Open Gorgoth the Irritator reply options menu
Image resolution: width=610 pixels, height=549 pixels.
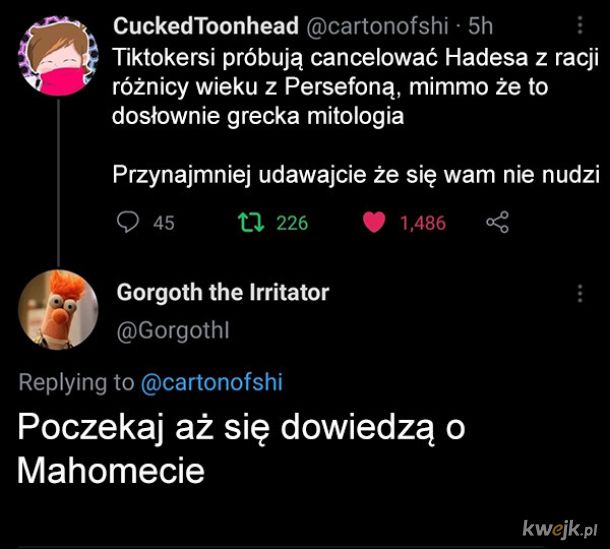click(x=582, y=293)
